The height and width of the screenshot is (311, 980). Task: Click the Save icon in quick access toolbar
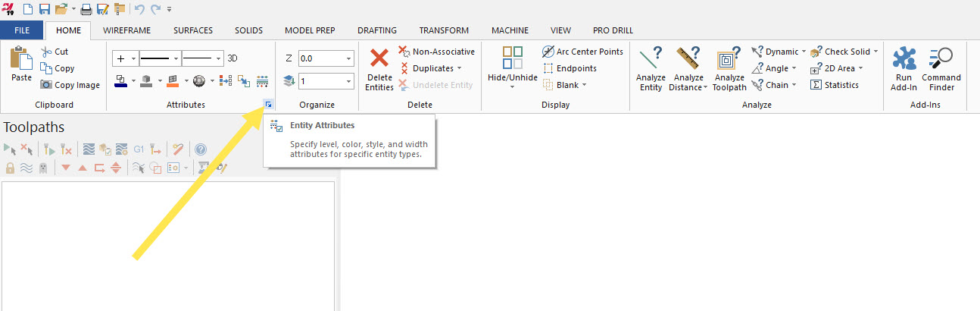pos(45,9)
